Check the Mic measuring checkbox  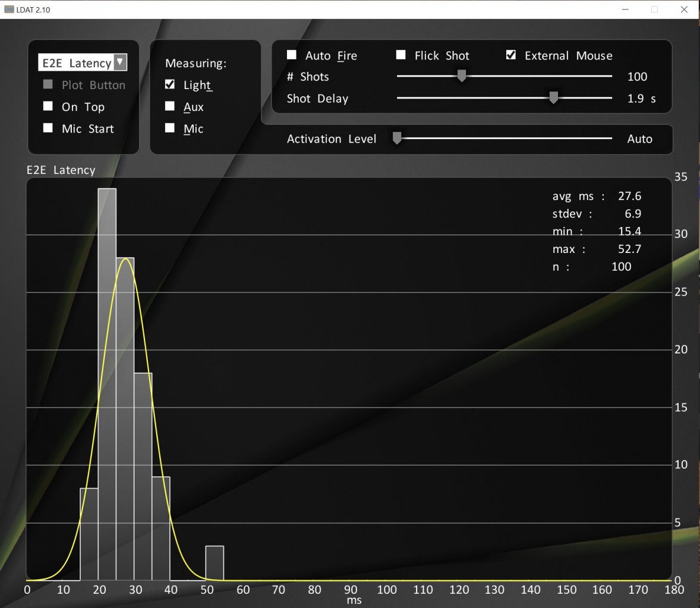pos(169,128)
